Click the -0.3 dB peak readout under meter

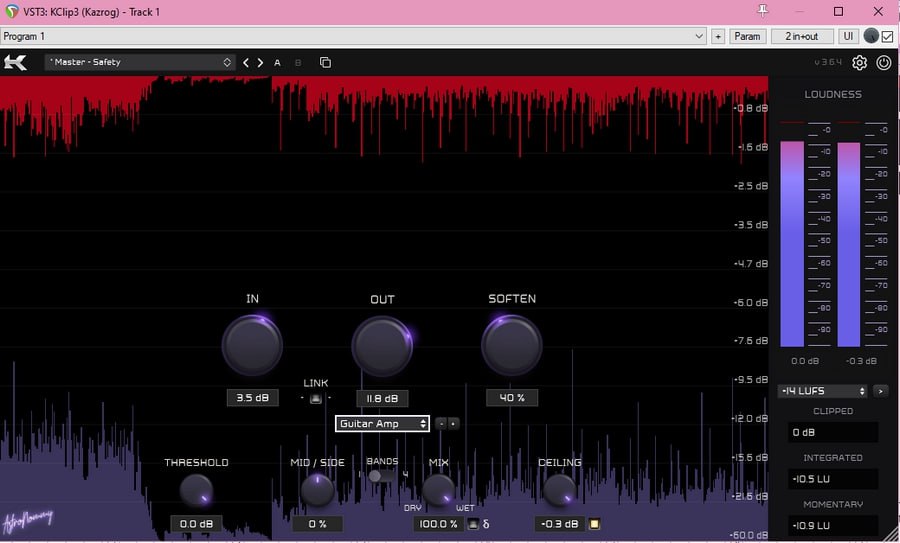click(862, 361)
